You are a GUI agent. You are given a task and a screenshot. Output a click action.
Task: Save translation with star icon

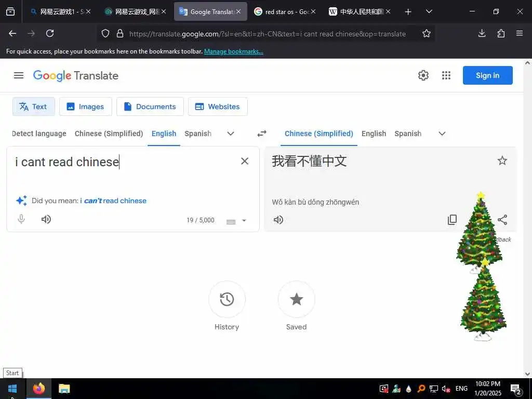point(502,161)
